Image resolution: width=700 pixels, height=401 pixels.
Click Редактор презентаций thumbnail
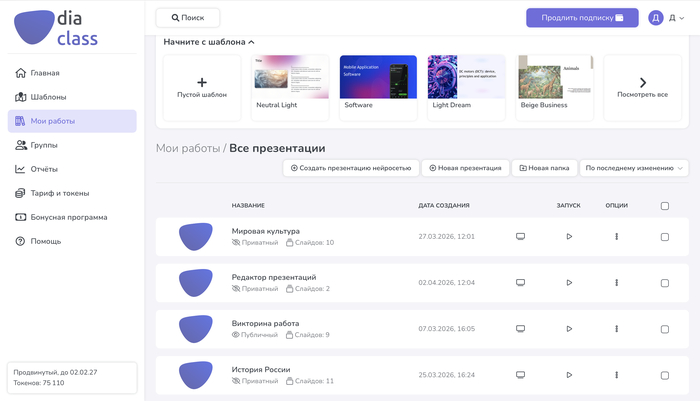[x=196, y=283]
